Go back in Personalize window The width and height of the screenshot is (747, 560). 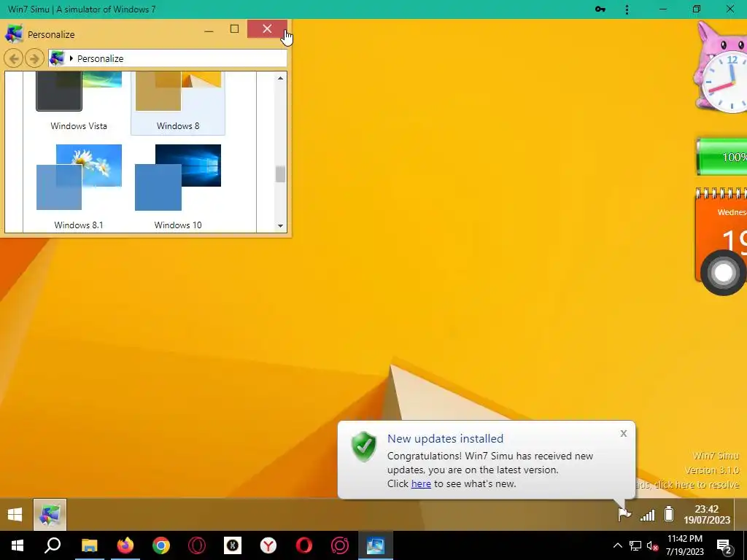point(14,58)
